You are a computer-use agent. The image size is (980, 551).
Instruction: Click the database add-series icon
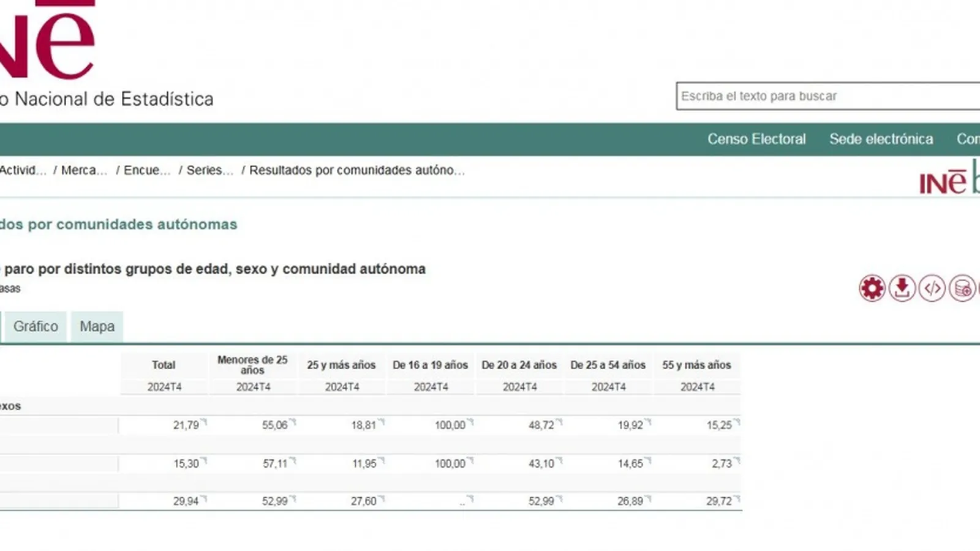962,288
